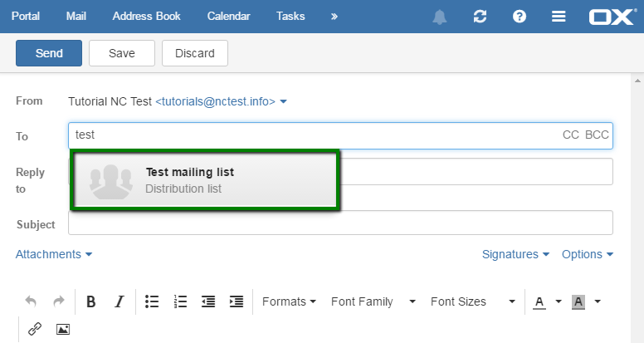
Task: Insert a bulleted list
Action: tap(152, 301)
